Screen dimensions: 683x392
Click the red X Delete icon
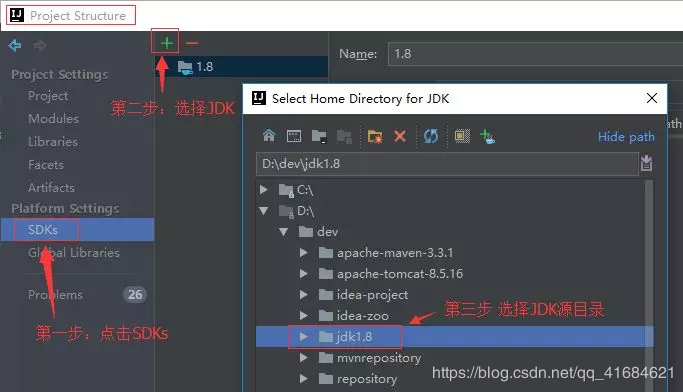click(x=400, y=136)
